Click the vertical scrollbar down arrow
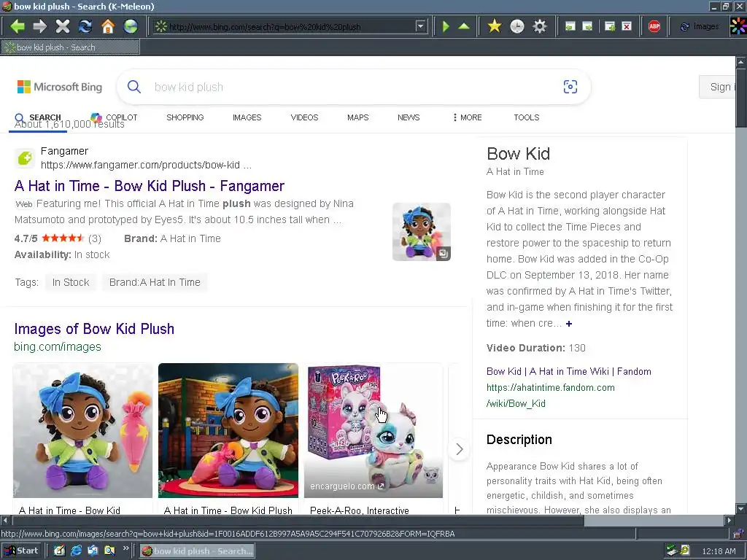Screen dimensions: 747x560 tap(741, 508)
